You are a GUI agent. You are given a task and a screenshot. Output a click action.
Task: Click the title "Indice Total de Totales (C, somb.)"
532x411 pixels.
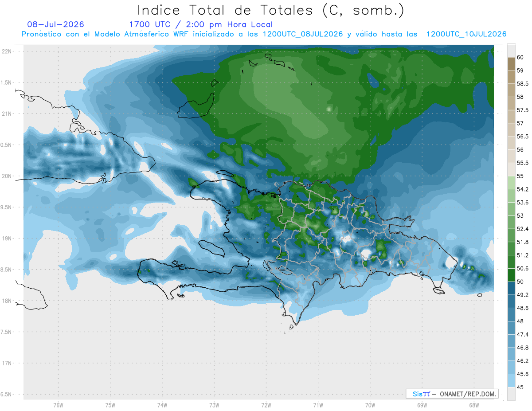270,10
